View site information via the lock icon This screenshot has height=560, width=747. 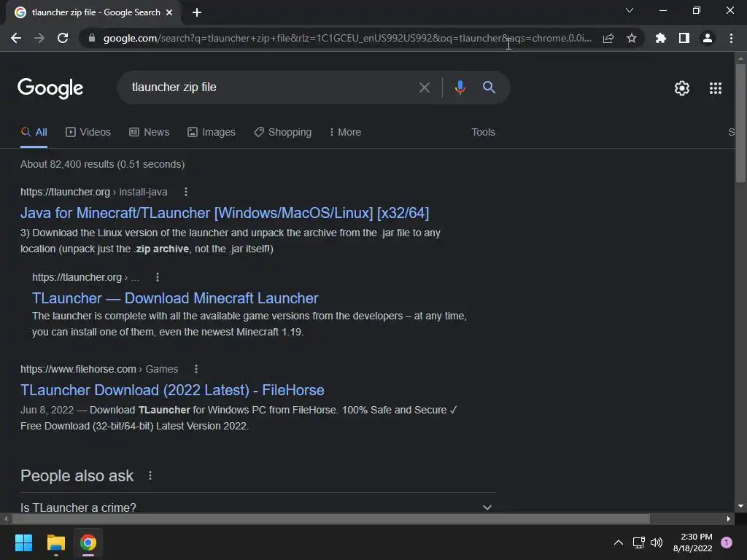(92, 38)
